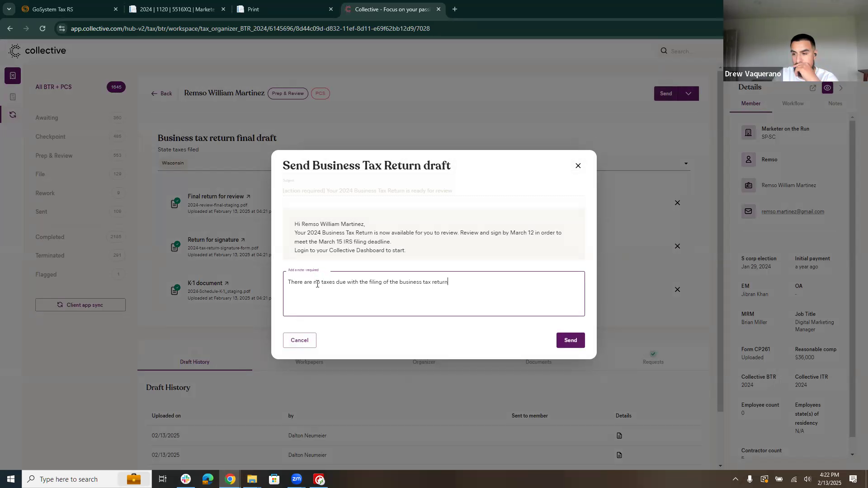Toggle the eye visibility icon in Details
This screenshot has width=868, height=488.
(x=827, y=88)
